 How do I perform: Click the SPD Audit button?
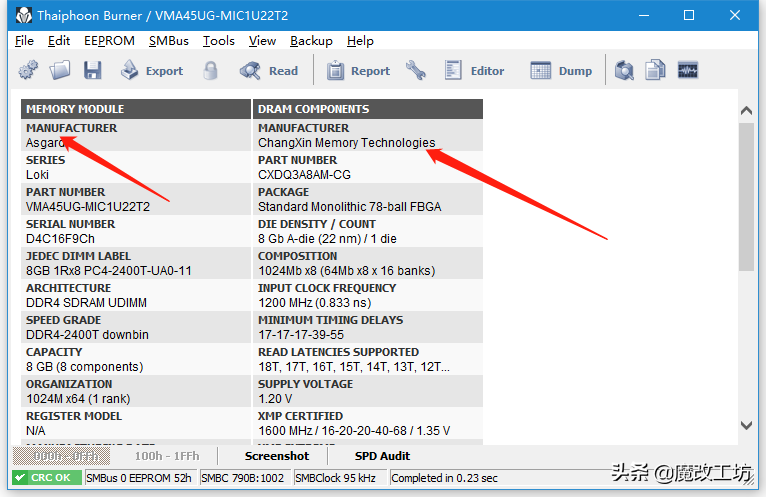(x=382, y=456)
